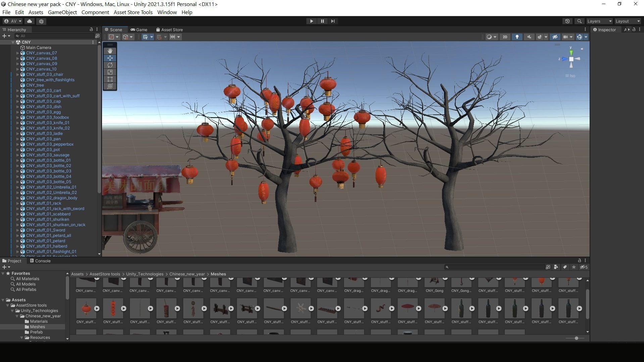Adjust the Project icon size slider
644x362 pixels.
pos(576,338)
